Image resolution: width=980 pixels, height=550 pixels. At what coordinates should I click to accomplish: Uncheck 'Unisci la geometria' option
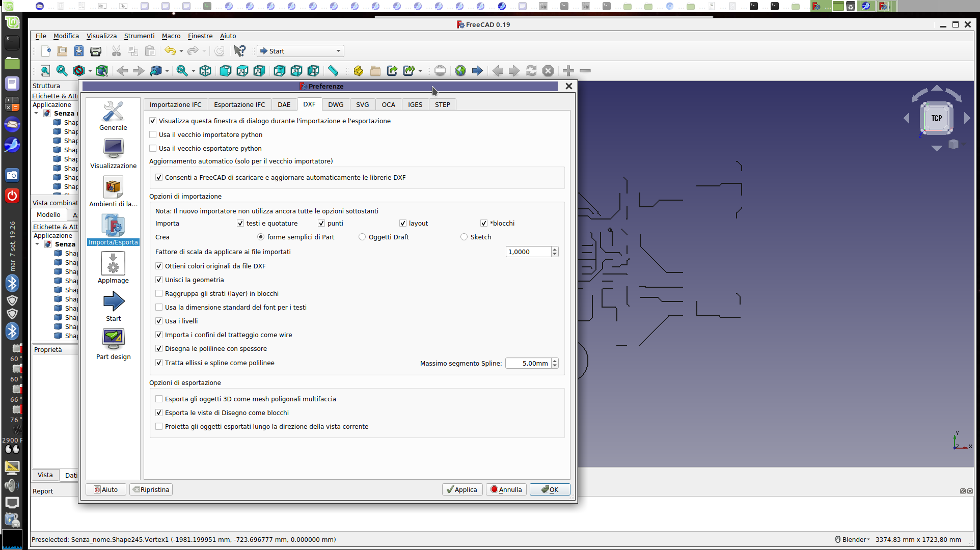coord(159,280)
